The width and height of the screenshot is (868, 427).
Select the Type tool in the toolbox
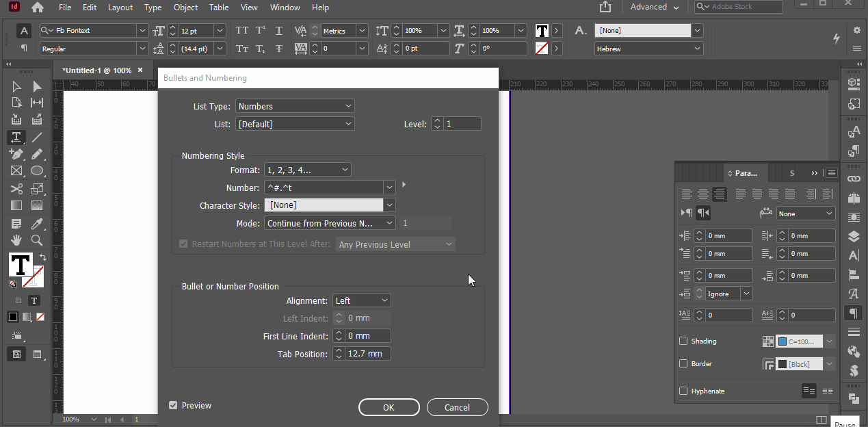coord(16,138)
